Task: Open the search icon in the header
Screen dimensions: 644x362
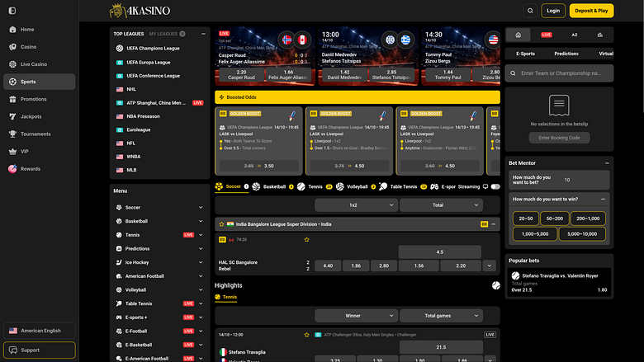Action: [530, 11]
